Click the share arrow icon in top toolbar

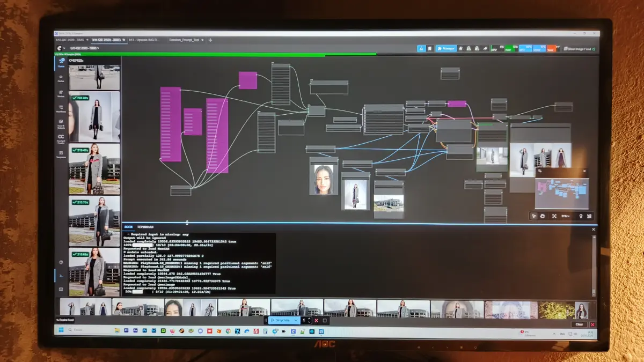click(485, 48)
